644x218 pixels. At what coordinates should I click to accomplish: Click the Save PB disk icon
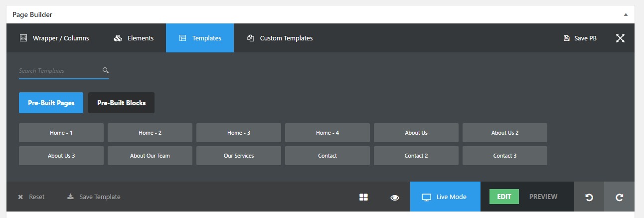(566, 38)
